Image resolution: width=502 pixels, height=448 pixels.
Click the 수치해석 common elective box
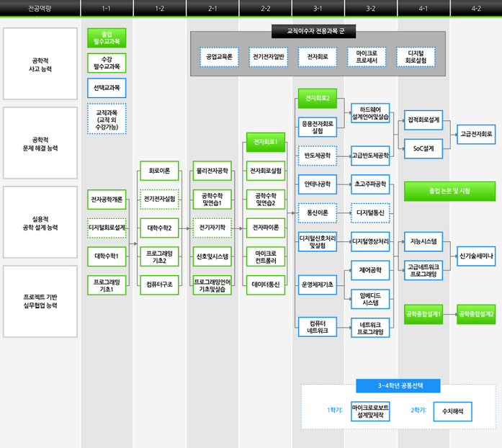[452, 411]
